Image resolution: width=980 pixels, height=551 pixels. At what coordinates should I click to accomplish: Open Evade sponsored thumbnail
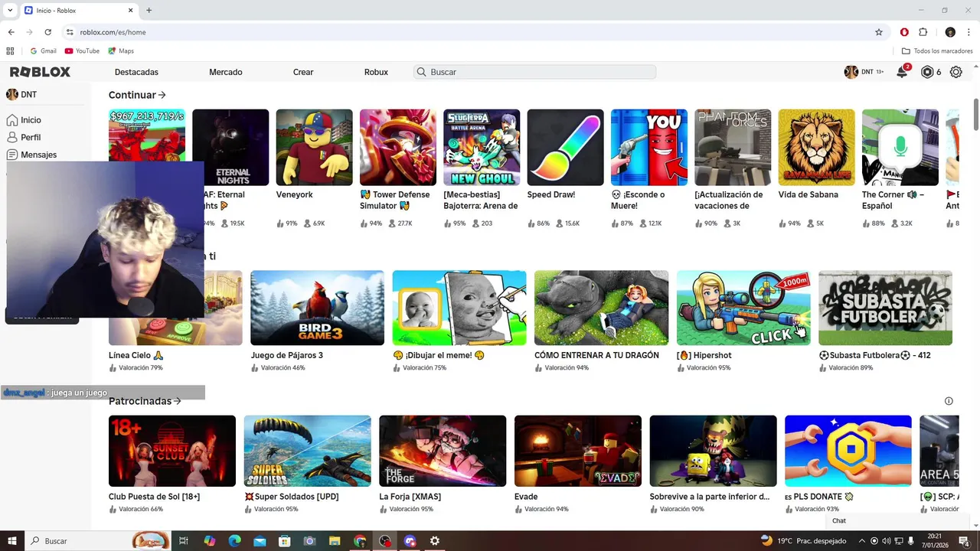(578, 451)
